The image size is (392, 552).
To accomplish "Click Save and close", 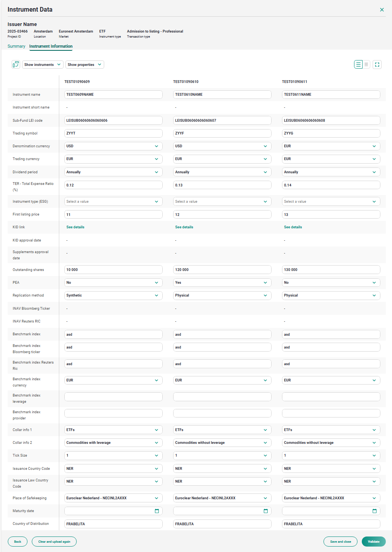I will click(x=340, y=542).
